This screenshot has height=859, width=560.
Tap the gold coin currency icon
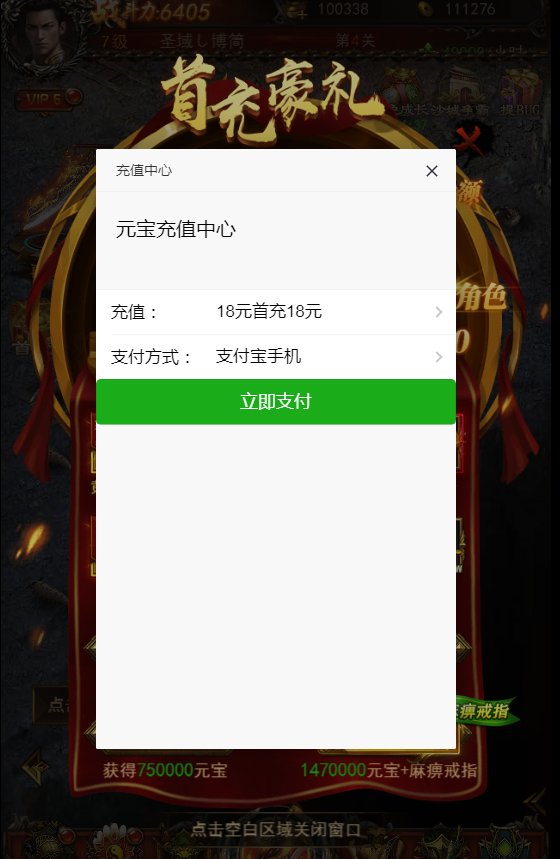tap(425, 9)
